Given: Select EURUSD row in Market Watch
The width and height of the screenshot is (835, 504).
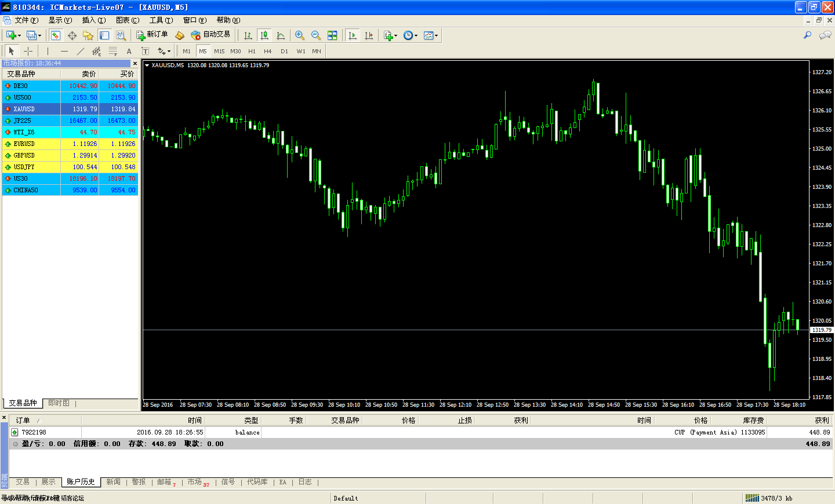Looking at the screenshot, I should (x=70, y=144).
